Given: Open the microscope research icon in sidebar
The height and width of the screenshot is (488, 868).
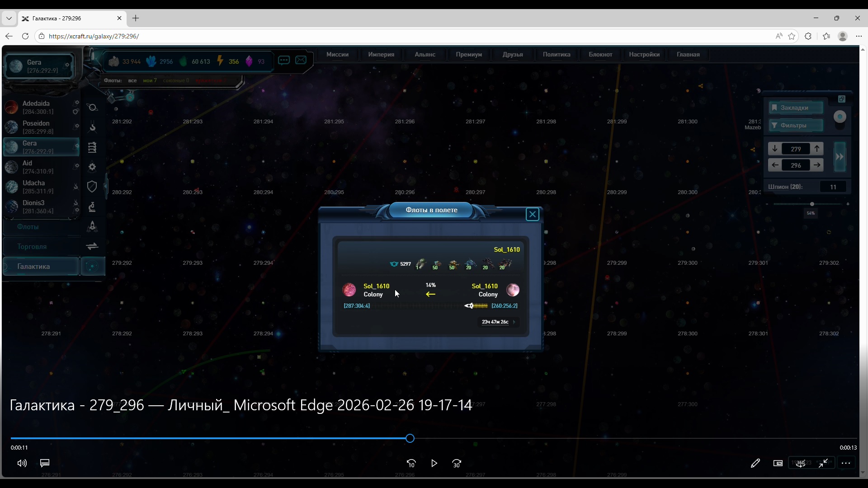Looking at the screenshot, I should coord(92,206).
